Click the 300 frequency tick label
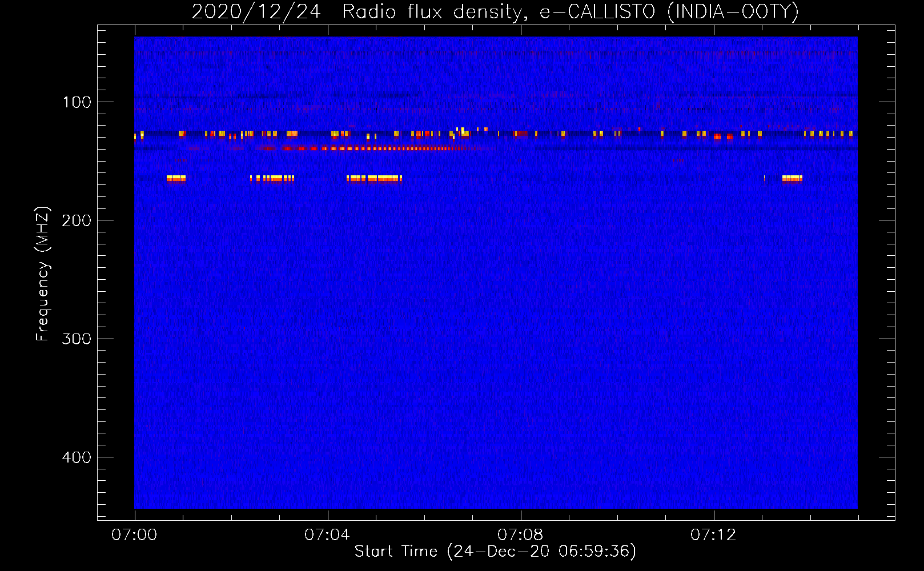 coord(77,339)
